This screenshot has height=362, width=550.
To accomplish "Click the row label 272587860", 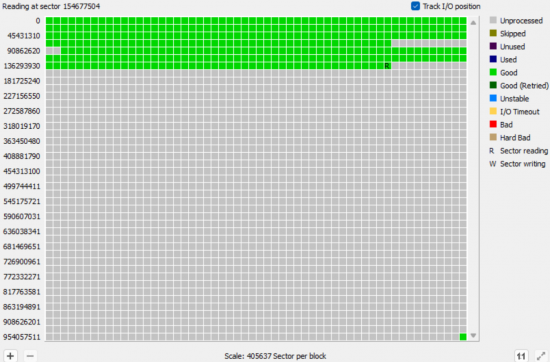I will 22,111.
